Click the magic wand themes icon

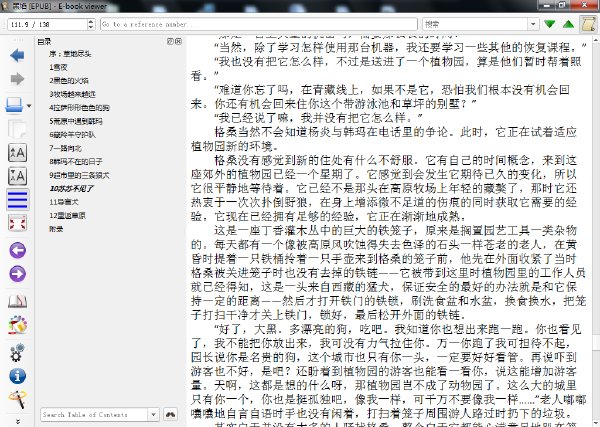pos(18,399)
